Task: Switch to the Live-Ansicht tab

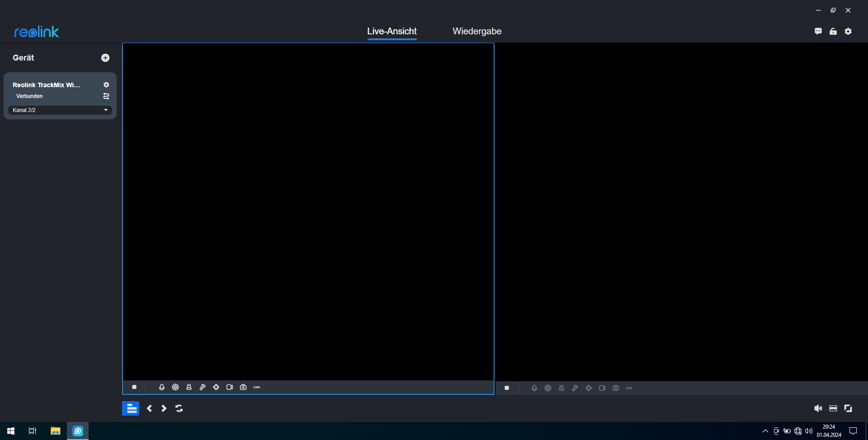Action: [x=392, y=31]
